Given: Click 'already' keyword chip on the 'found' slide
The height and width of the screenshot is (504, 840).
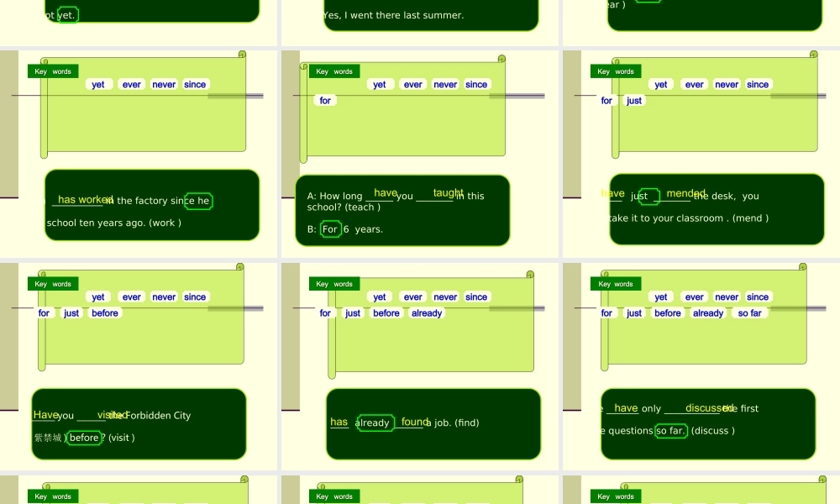Looking at the screenshot, I should [427, 313].
